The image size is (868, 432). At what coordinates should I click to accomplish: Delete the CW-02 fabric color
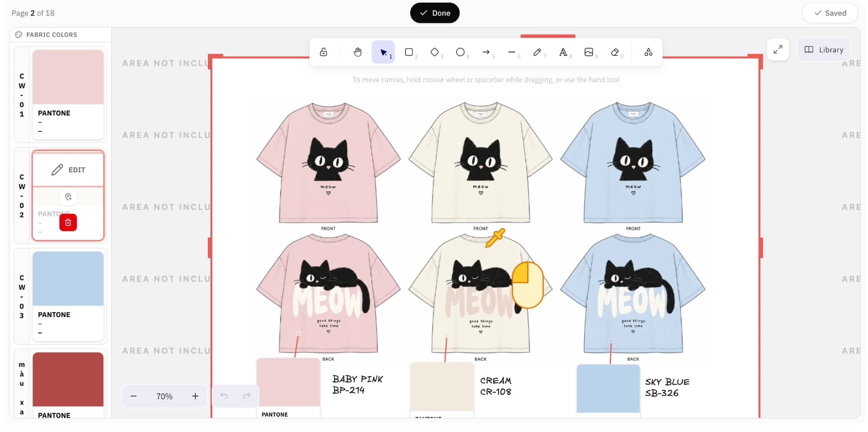coord(68,223)
